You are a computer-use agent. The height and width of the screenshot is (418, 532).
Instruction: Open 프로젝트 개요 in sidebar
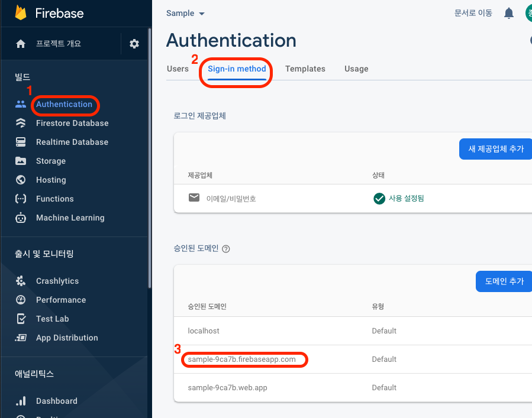pyautogui.click(x=59, y=44)
